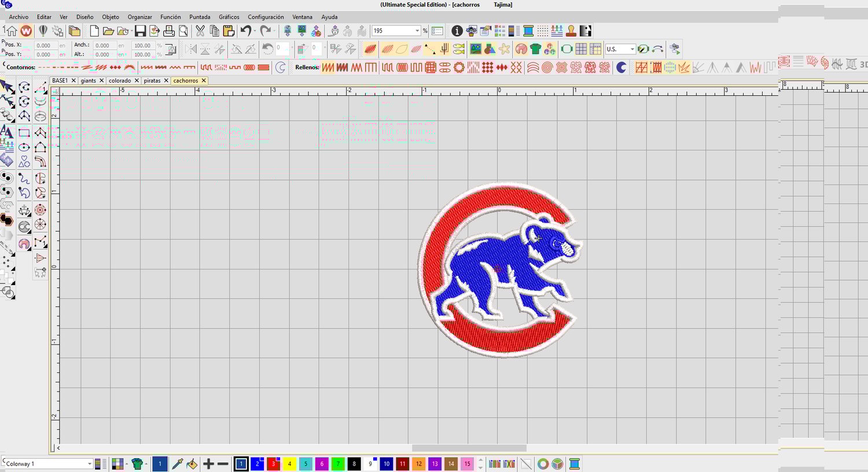The height and width of the screenshot is (472, 868).
Task: Open the Configuración menu
Action: 266,17
